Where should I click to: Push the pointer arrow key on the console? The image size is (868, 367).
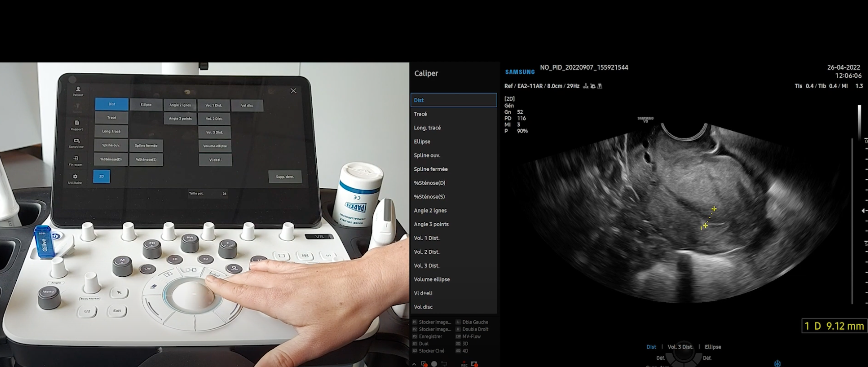click(x=119, y=292)
